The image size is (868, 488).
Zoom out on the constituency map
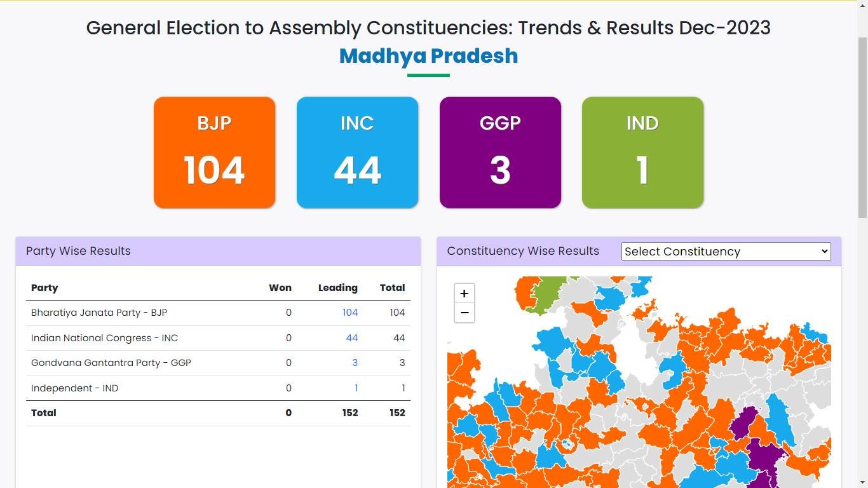(x=464, y=313)
